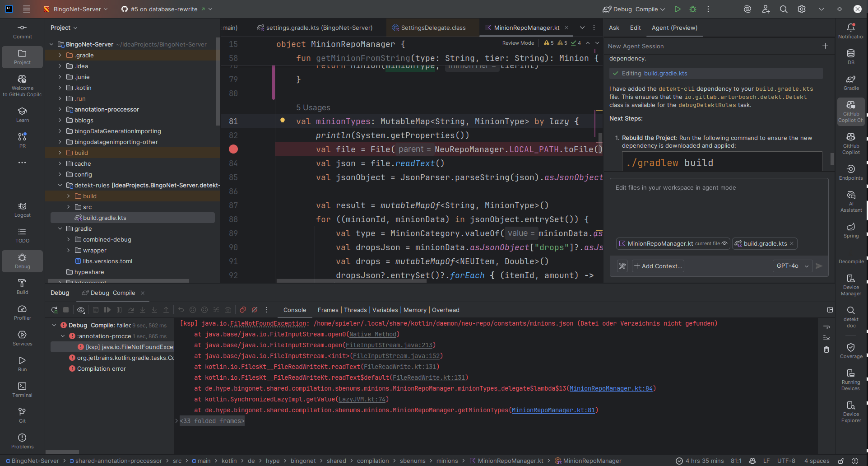Switch to settings.gradle.kts tab
Viewport: 868px width, 466px height.
coord(315,28)
